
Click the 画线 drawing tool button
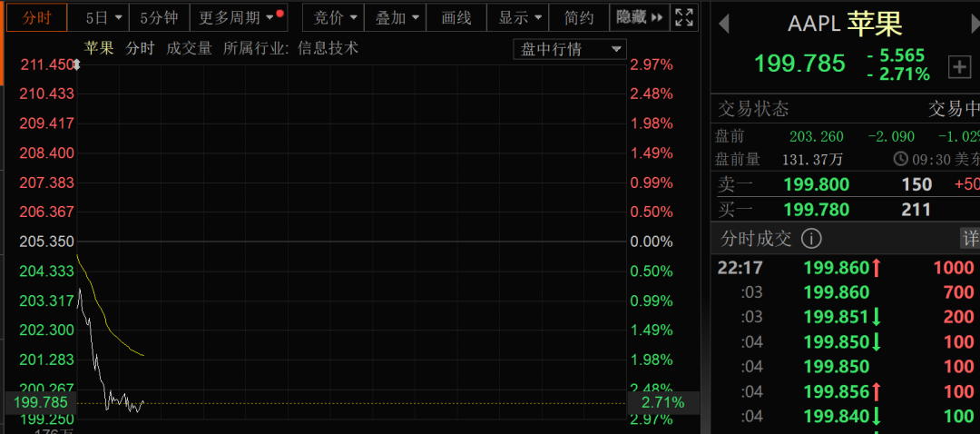(x=456, y=18)
